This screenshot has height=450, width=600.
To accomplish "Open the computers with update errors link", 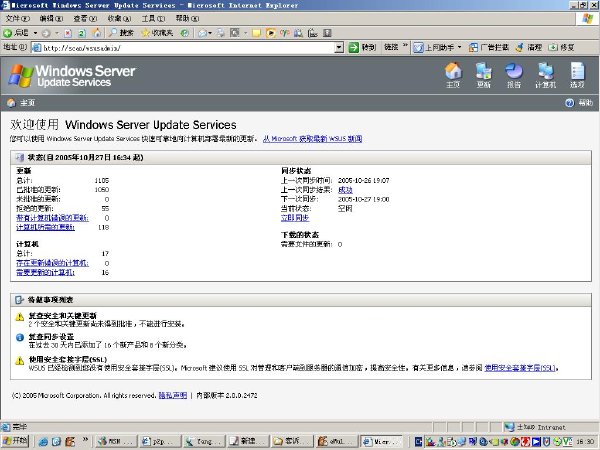I will pyautogui.click(x=52, y=263).
